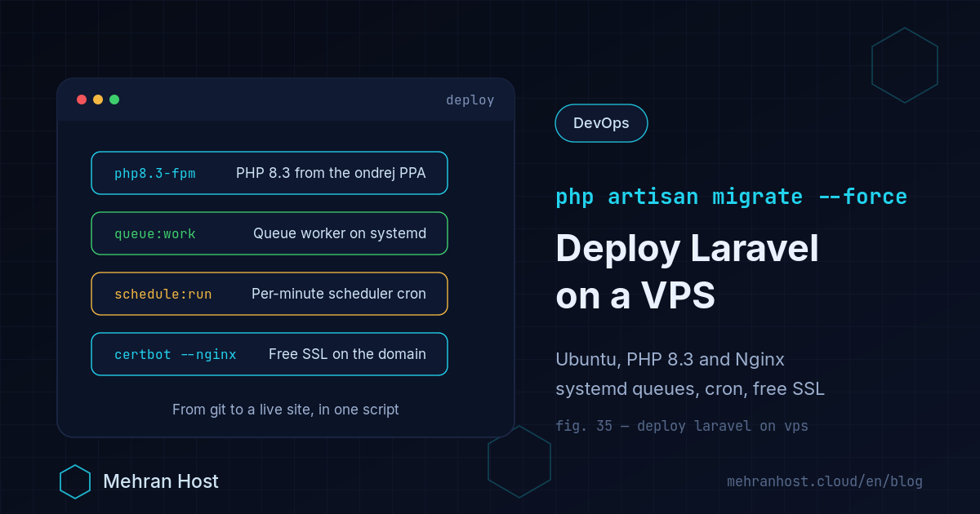Click 'Per-minute scheduler cron' description
Screen dimensions: 980x514
(339, 294)
